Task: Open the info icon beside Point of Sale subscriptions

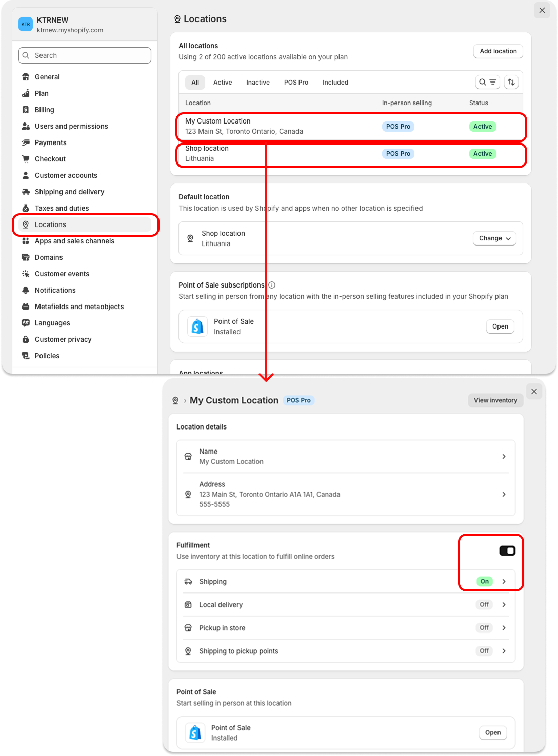Action: coord(272,285)
